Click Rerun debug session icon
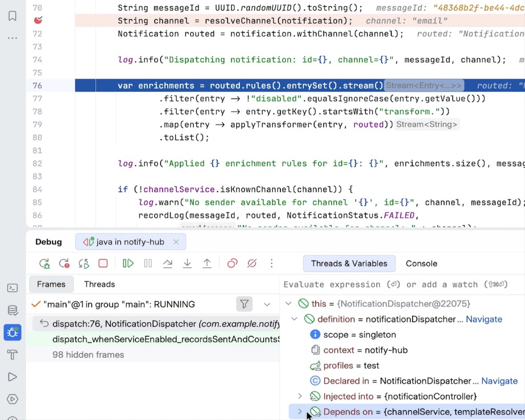The image size is (525, 420). click(x=45, y=264)
